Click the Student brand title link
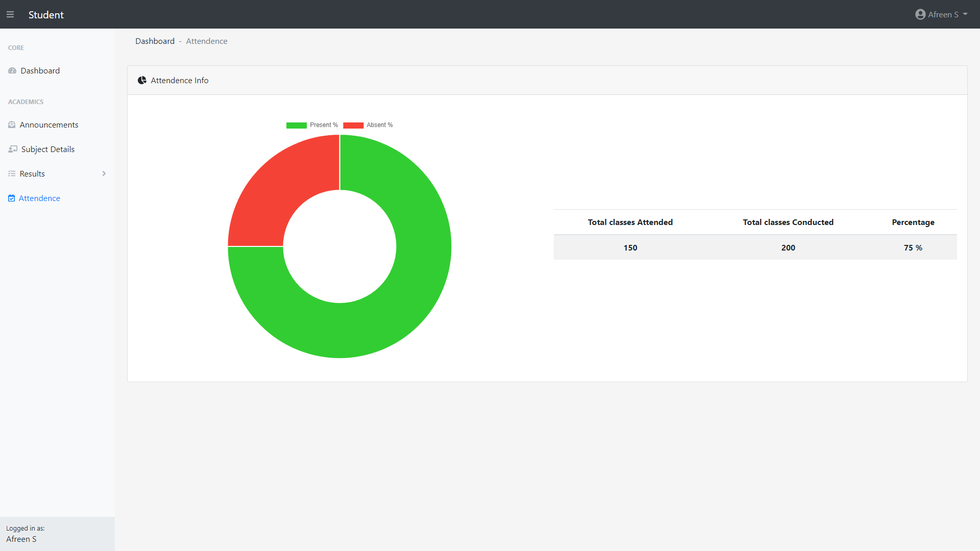The image size is (980, 551). [x=46, y=15]
